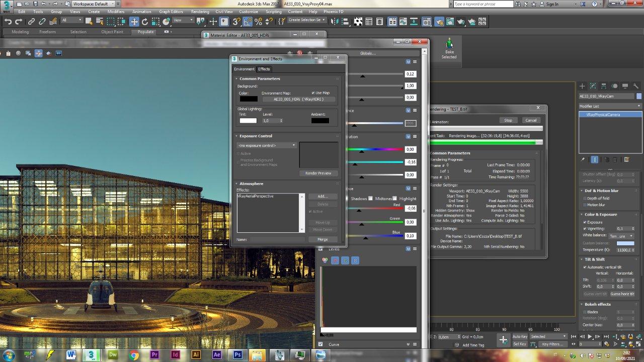This screenshot has width=644, height=362.
Task: Collapse the Tilt & Shift rollout
Action: click(595, 259)
